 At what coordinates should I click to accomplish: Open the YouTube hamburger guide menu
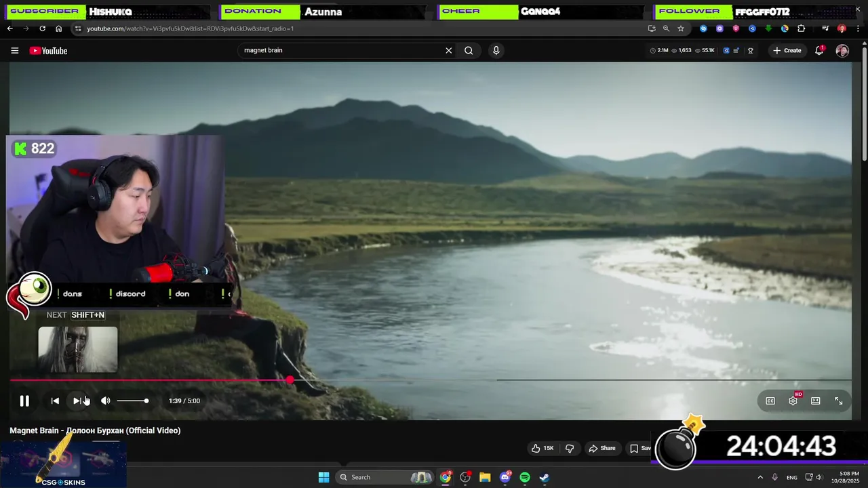tap(14, 50)
